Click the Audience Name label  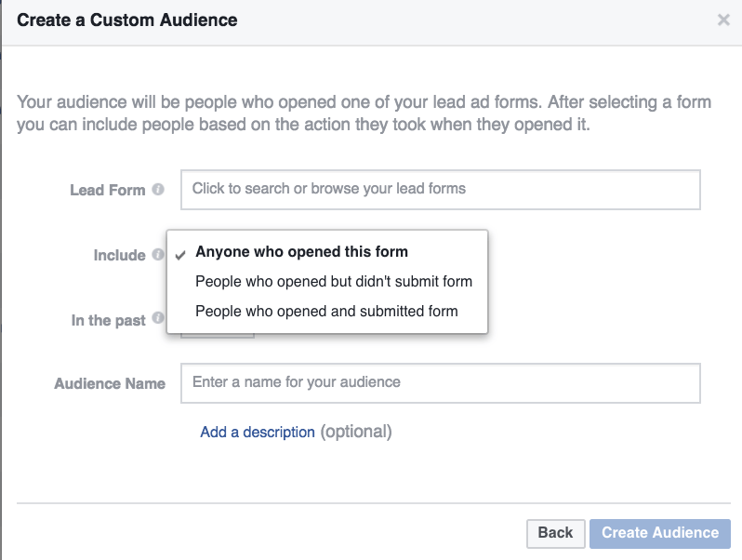coord(110,383)
